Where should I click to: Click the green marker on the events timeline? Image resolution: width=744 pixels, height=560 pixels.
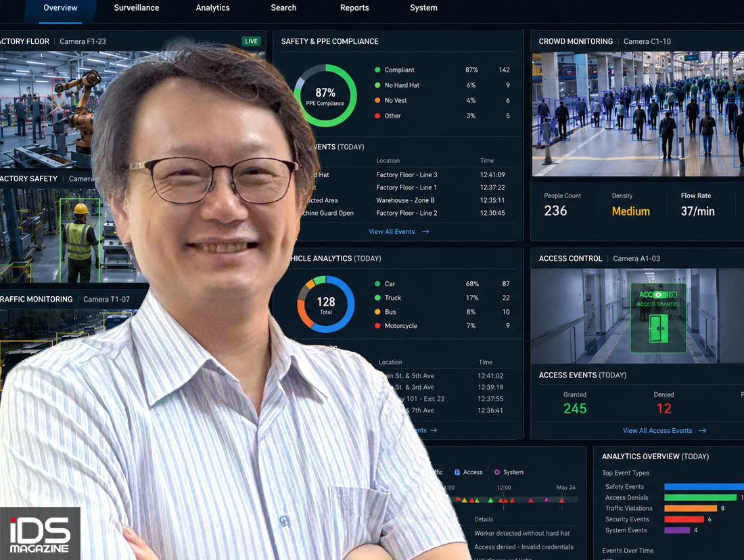click(x=490, y=500)
